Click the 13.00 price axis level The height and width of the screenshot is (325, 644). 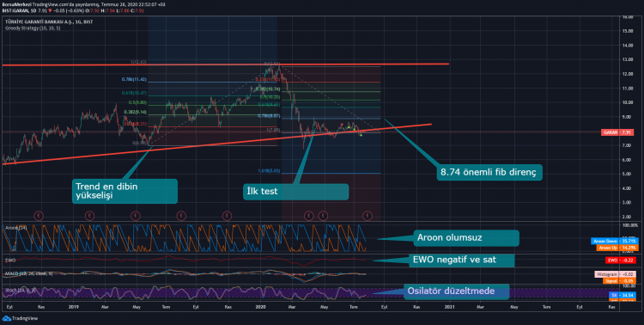coord(627,59)
